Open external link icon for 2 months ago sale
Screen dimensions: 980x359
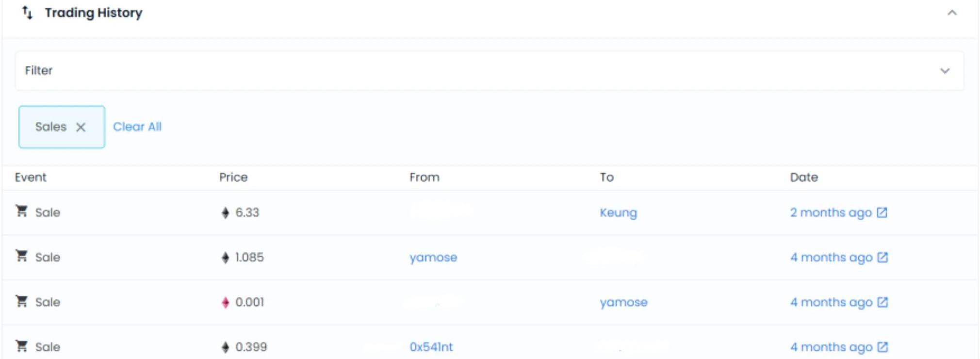882,212
